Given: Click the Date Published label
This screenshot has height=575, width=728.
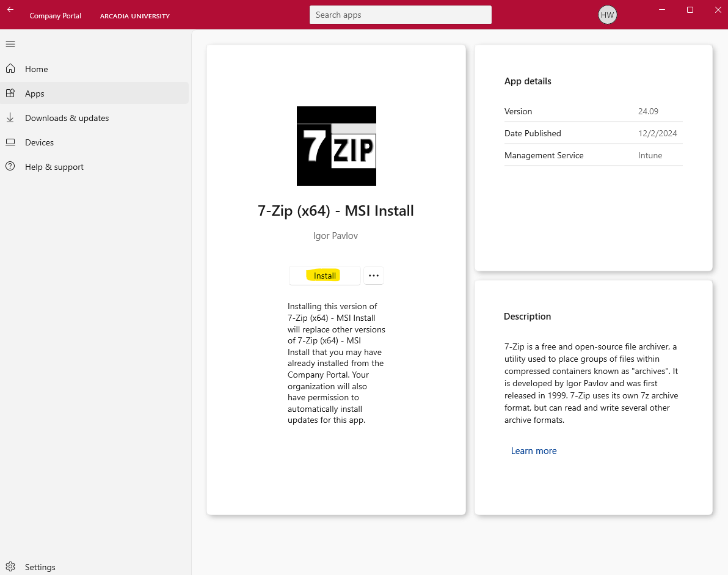Looking at the screenshot, I should [x=533, y=133].
